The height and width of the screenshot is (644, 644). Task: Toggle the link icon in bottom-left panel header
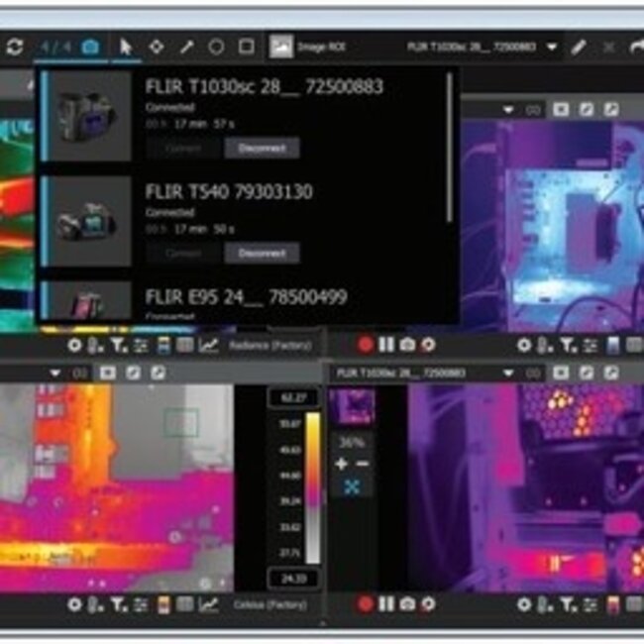80,374
